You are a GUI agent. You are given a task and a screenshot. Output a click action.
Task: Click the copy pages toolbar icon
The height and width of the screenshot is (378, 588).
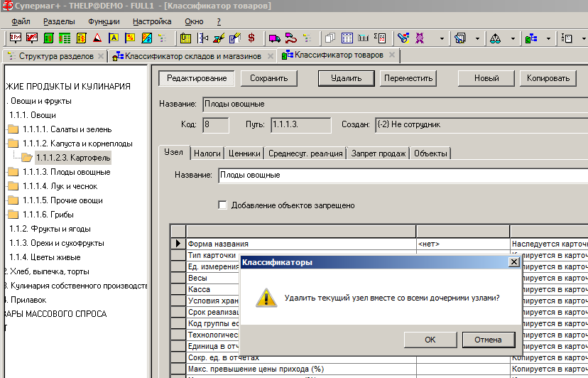click(x=330, y=38)
